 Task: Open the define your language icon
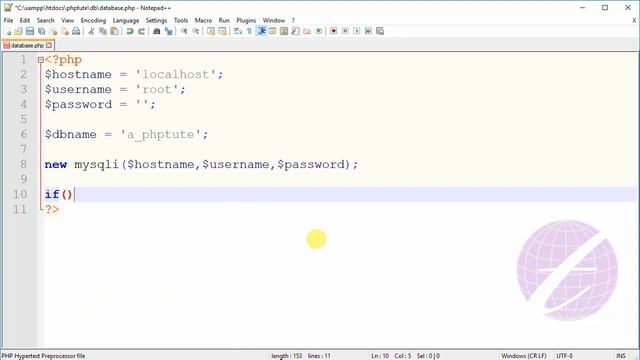(272, 31)
